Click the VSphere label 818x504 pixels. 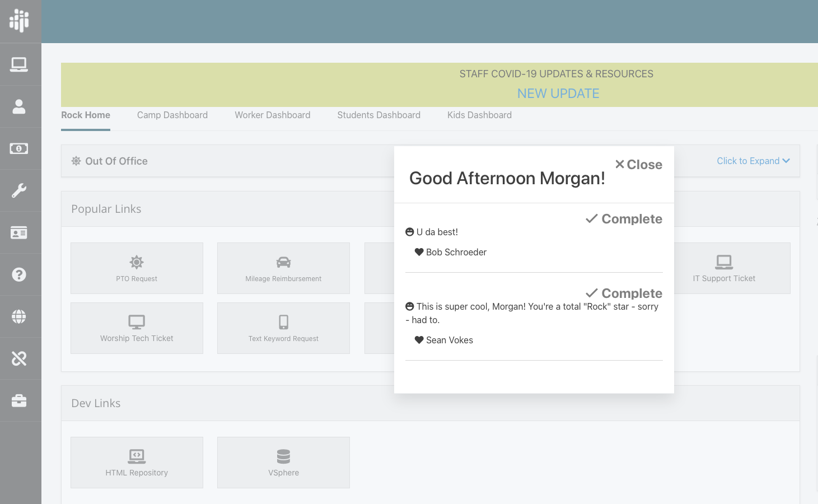point(283,473)
